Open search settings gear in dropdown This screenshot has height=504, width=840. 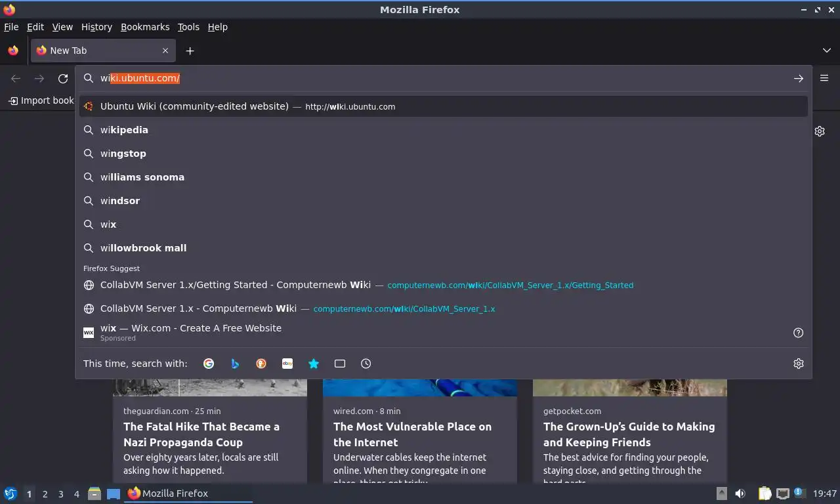[799, 364]
